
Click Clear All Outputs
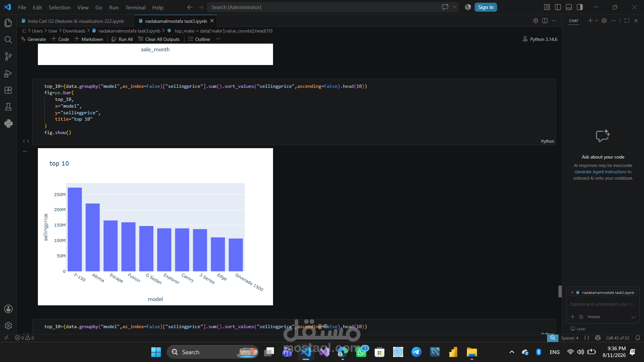[159, 39]
